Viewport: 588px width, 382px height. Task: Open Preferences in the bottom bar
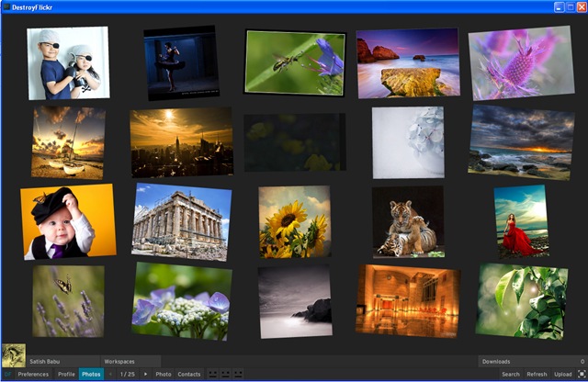34,375
